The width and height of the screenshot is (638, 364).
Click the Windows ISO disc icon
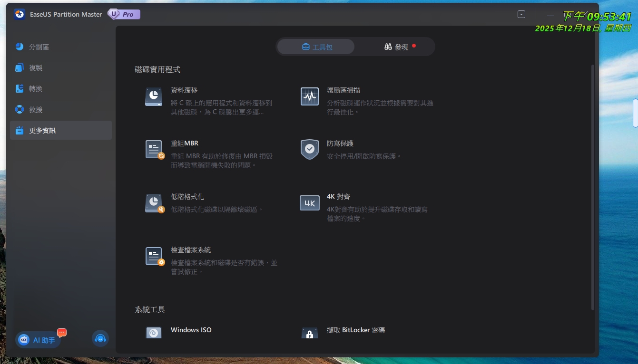pos(154,333)
